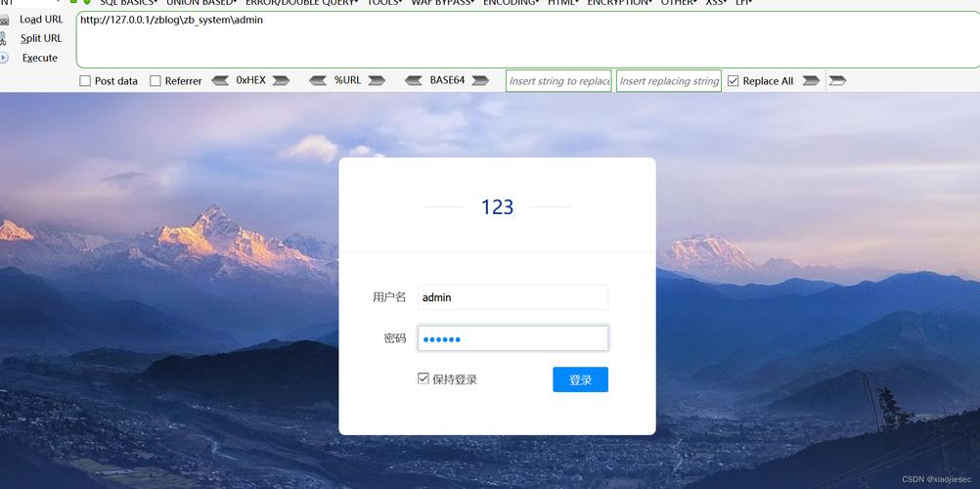Click the Execute button
This screenshot has width=980, height=489.
(40, 58)
